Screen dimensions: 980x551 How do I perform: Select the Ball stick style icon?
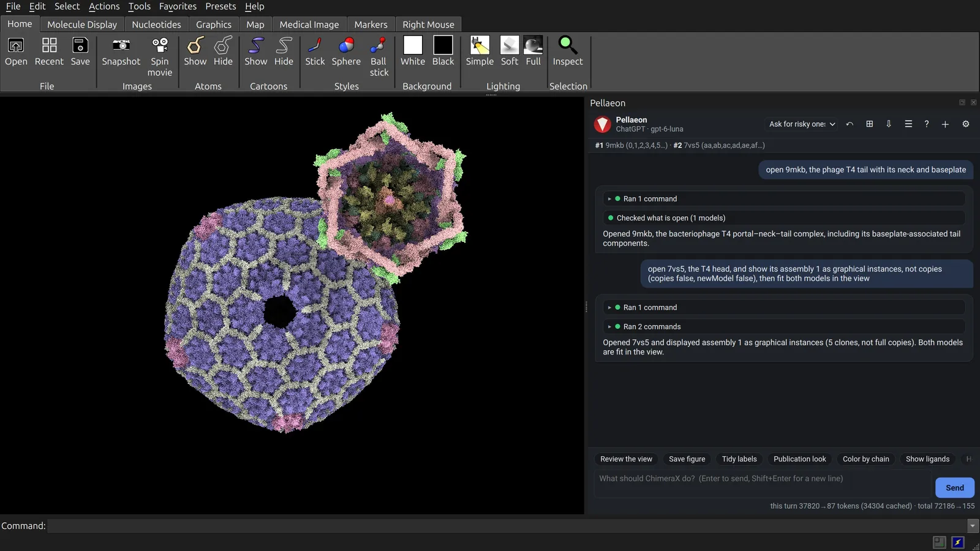(379, 45)
